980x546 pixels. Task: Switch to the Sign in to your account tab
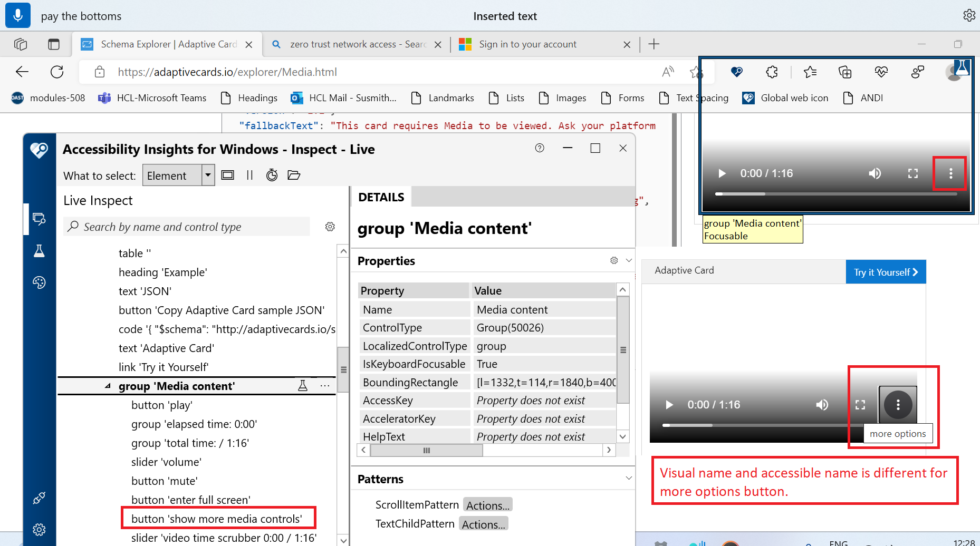(x=527, y=44)
